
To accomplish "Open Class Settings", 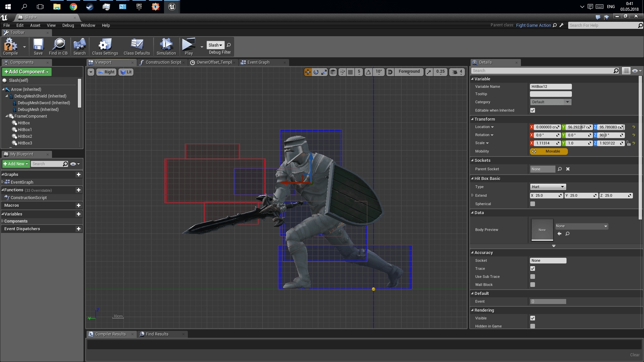I will (x=105, y=47).
